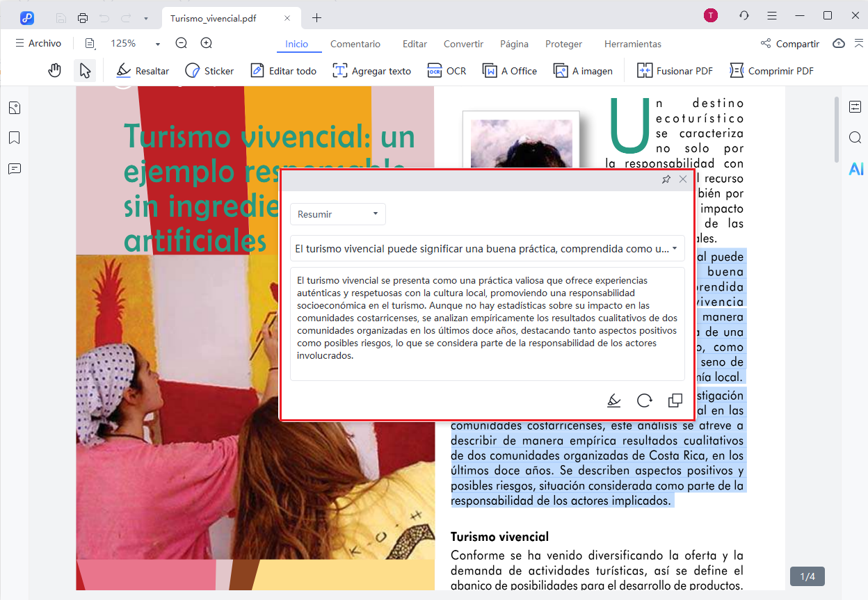This screenshot has height=600, width=868.
Task: Expand the Resumir dropdown
Action: (x=338, y=214)
